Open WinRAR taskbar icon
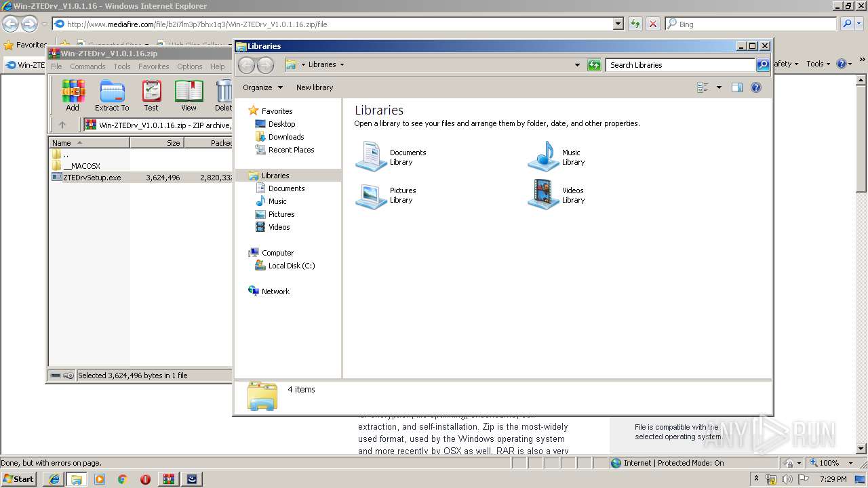Screen dimensions: 868x488 coord(169,479)
